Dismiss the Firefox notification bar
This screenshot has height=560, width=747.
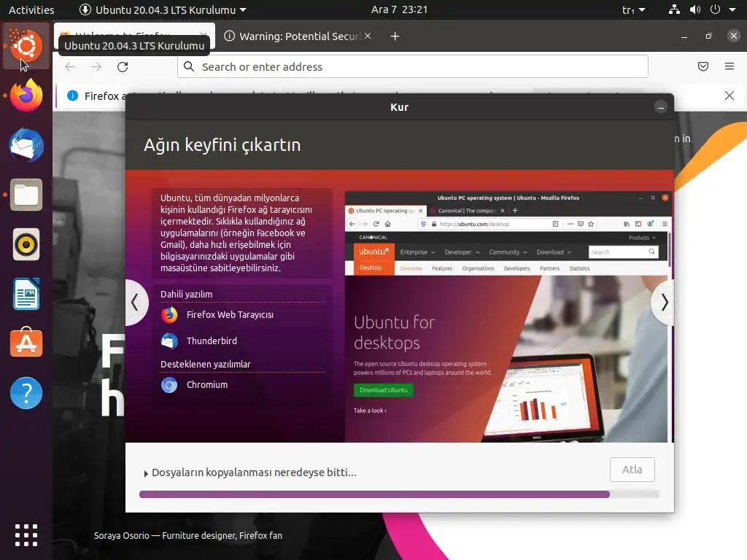(x=729, y=96)
